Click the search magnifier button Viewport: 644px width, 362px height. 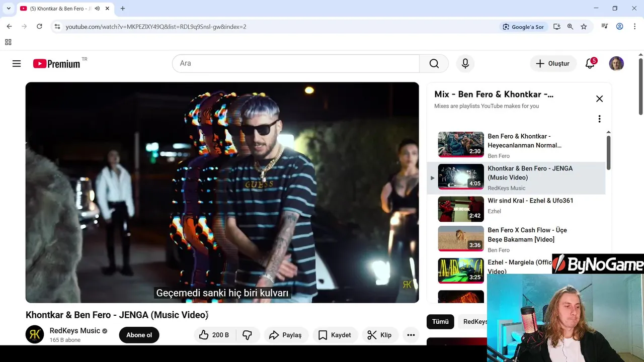(x=434, y=63)
